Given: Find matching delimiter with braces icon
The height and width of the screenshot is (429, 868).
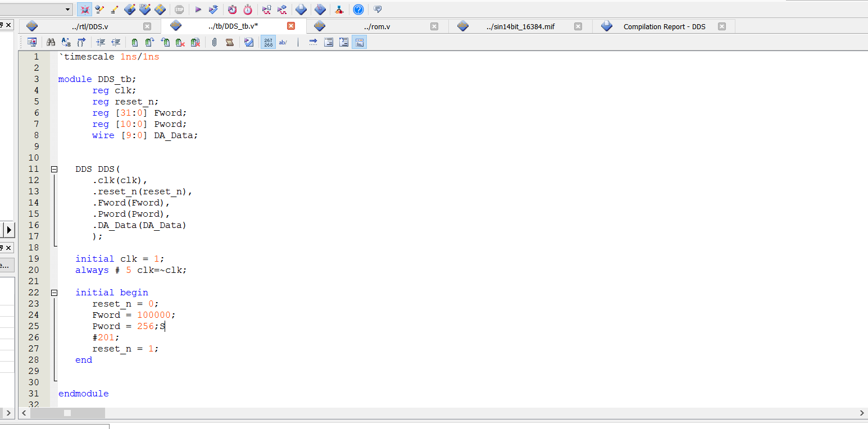Looking at the screenshot, I should click(81, 42).
